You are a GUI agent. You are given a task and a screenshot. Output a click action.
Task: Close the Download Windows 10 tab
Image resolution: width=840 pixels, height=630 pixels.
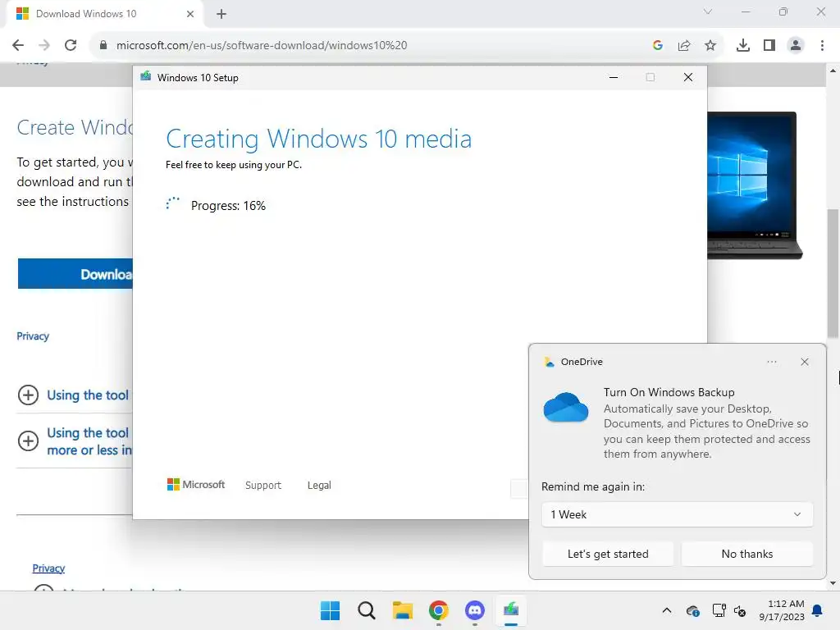click(x=190, y=14)
